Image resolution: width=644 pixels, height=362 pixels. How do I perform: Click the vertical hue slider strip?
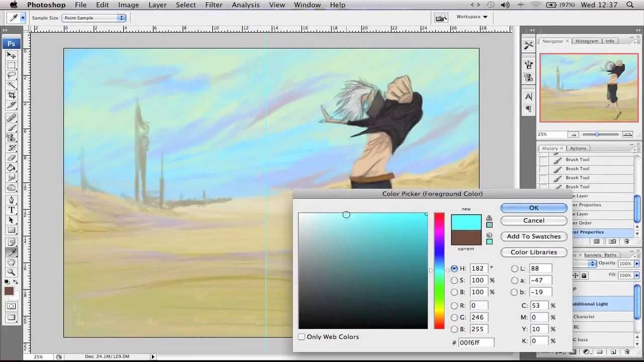439,271
